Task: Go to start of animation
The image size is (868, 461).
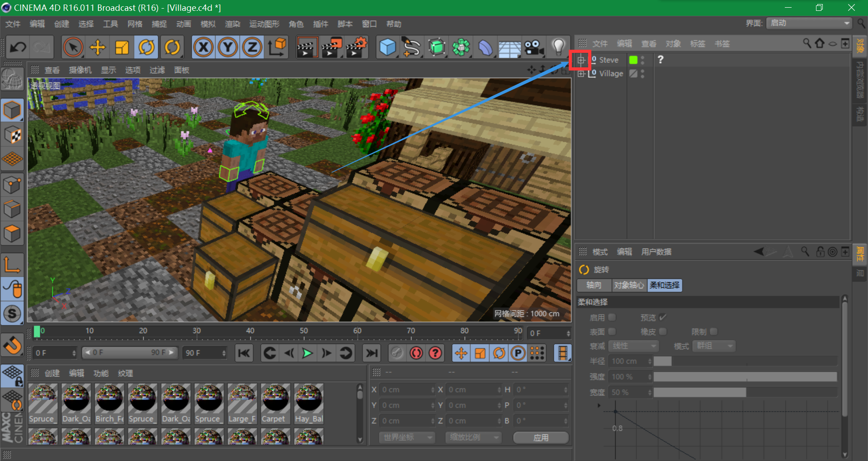Action: click(244, 353)
